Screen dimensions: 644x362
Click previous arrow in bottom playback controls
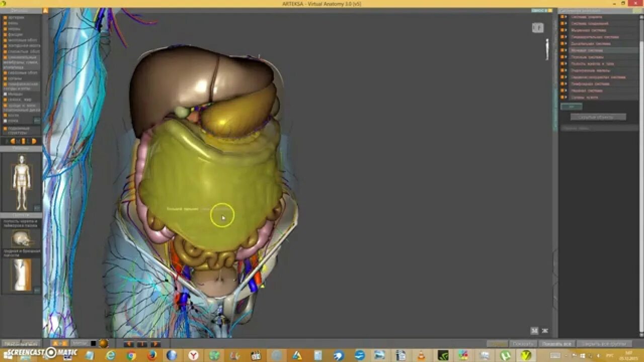pos(129,344)
